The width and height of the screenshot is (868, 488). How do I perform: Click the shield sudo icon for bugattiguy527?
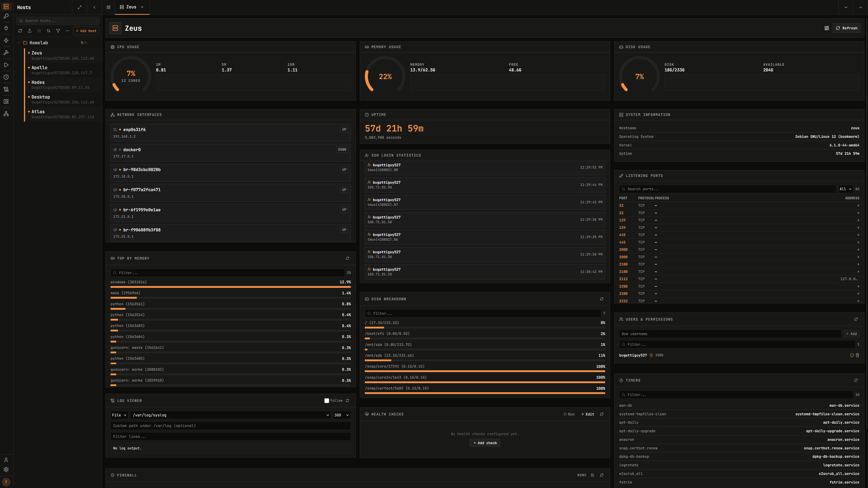pyautogui.click(x=852, y=355)
